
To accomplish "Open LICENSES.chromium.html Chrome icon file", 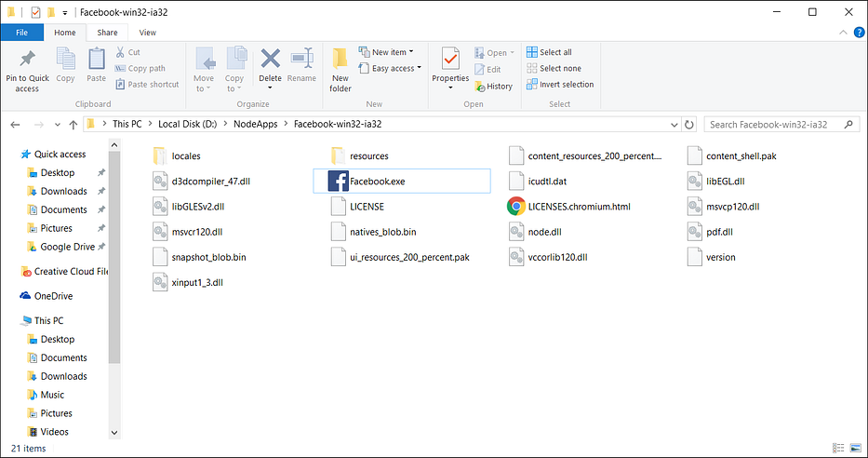I will tap(516, 207).
